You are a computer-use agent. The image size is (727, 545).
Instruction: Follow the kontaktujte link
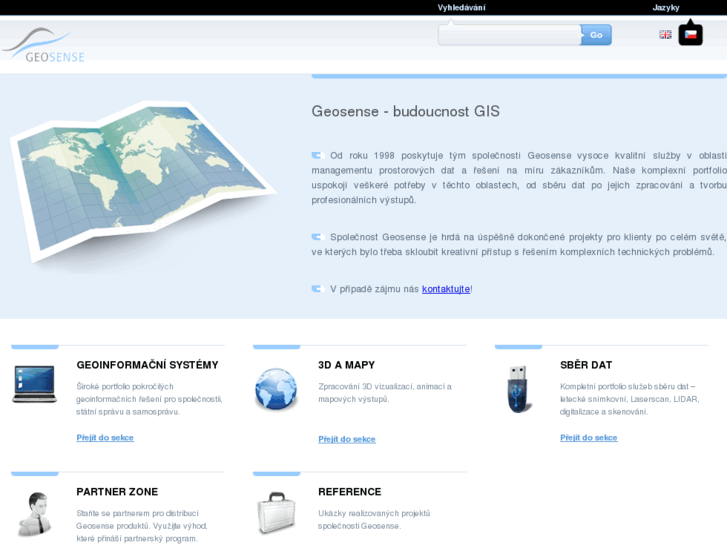pyautogui.click(x=446, y=289)
